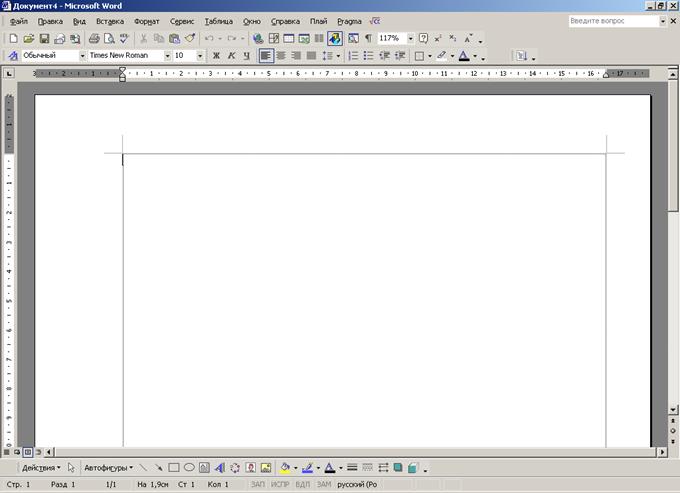The image size is (680, 493).
Task: Insert hyperlink globe icon
Action: coord(258,39)
